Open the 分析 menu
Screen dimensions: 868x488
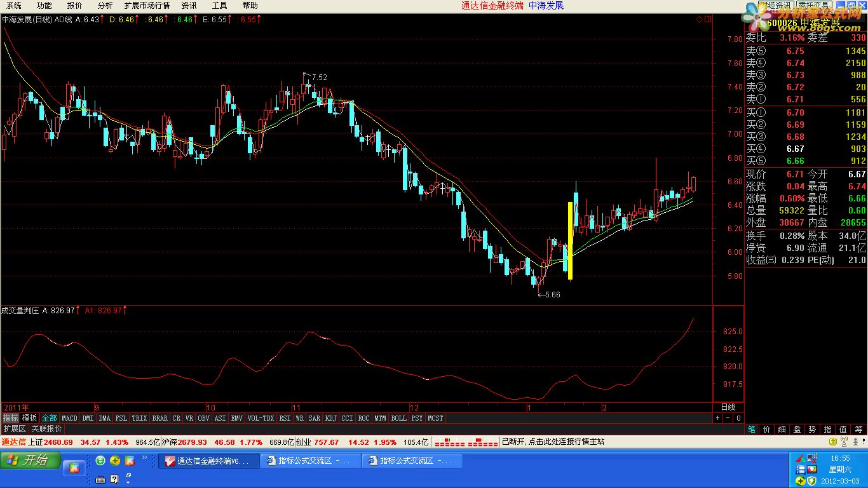105,5
